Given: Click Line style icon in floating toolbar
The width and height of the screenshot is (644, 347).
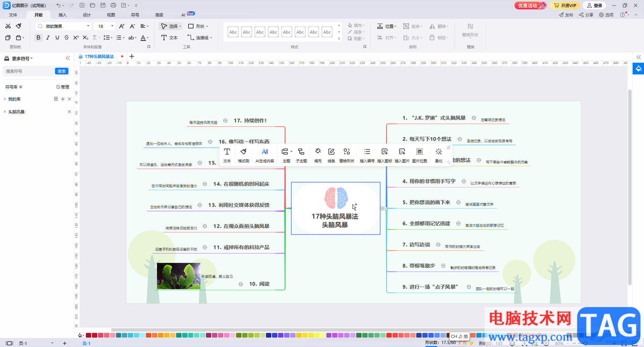Looking at the screenshot, I should (331, 155).
